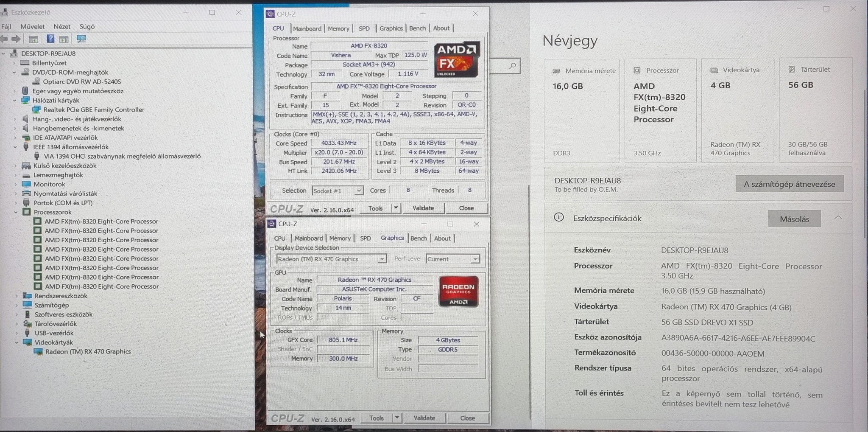
Task: Click the forward arrow in Device Manager toolbar
Action: (17, 39)
